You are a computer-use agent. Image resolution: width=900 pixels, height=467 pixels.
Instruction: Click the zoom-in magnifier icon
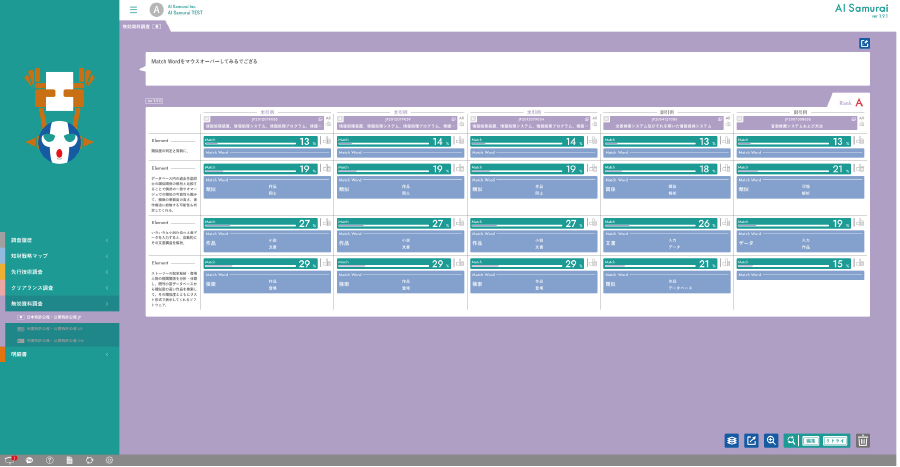pos(771,440)
